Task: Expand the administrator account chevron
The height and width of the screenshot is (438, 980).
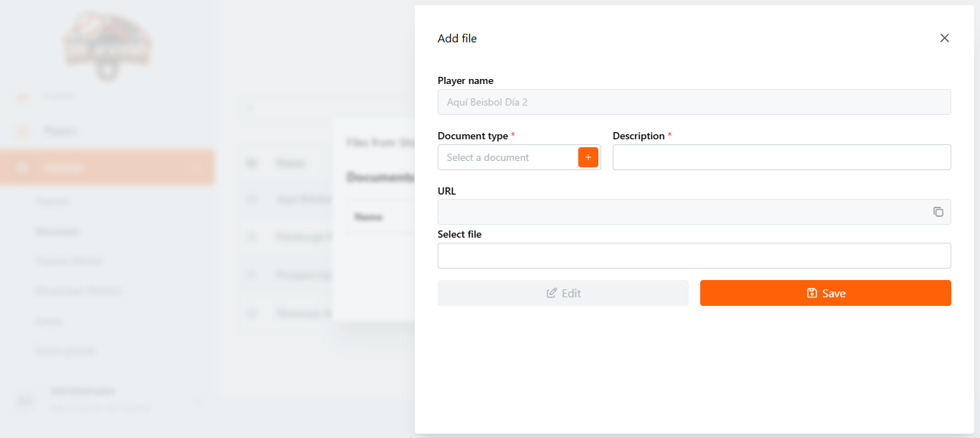Action: coord(198,400)
